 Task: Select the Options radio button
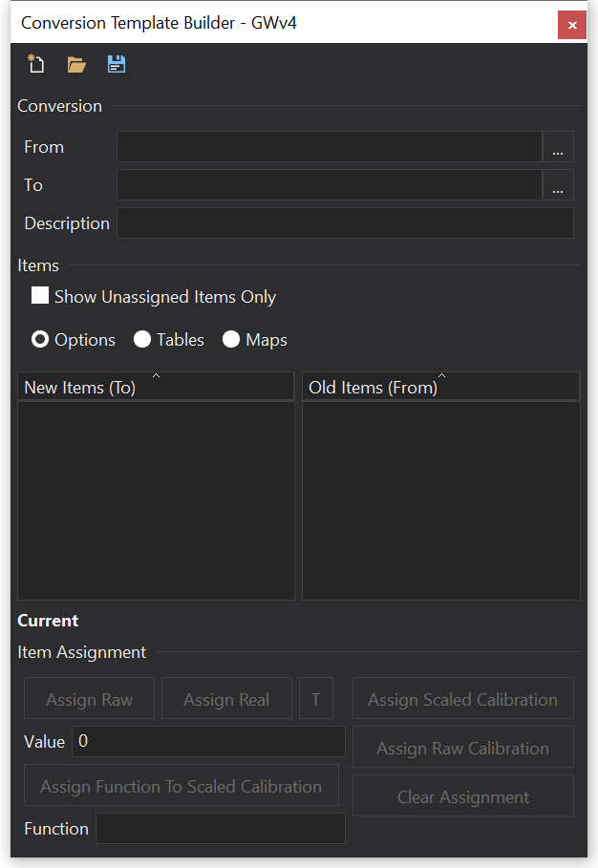(x=41, y=340)
